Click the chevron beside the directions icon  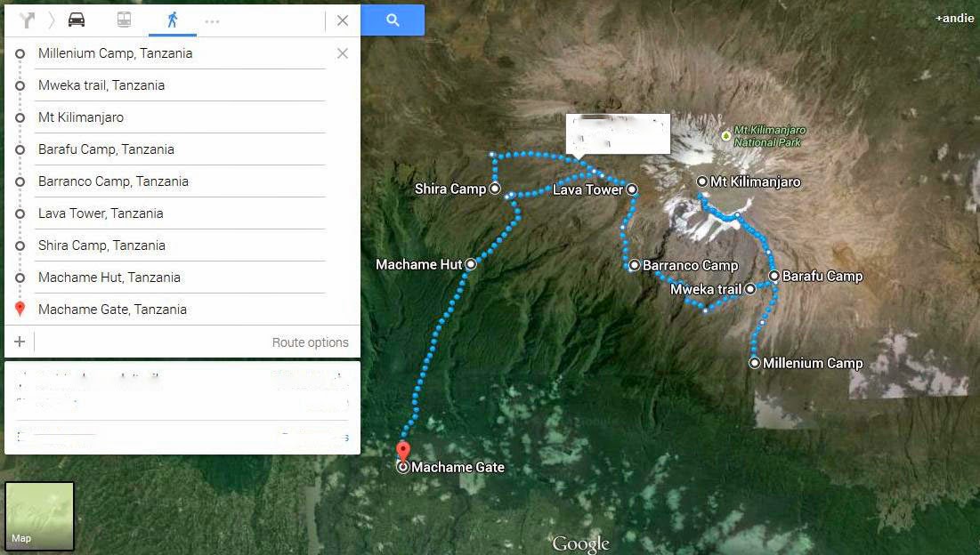point(52,18)
